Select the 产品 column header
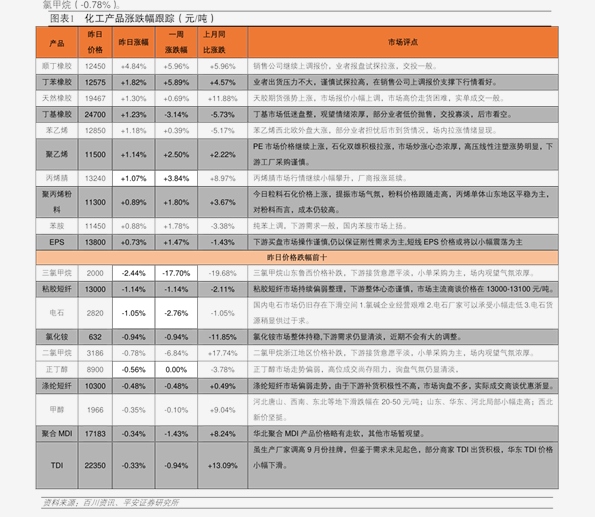 (57, 43)
